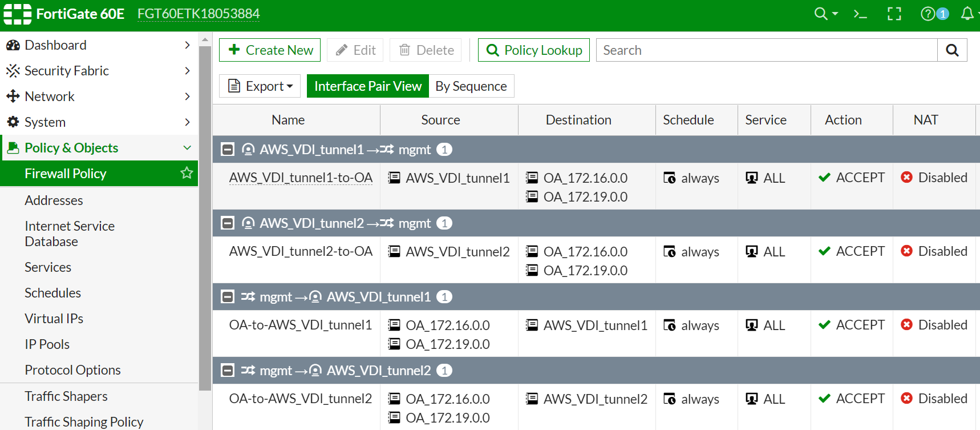Click the Policy Lookup button
980x430 pixels.
pos(534,50)
